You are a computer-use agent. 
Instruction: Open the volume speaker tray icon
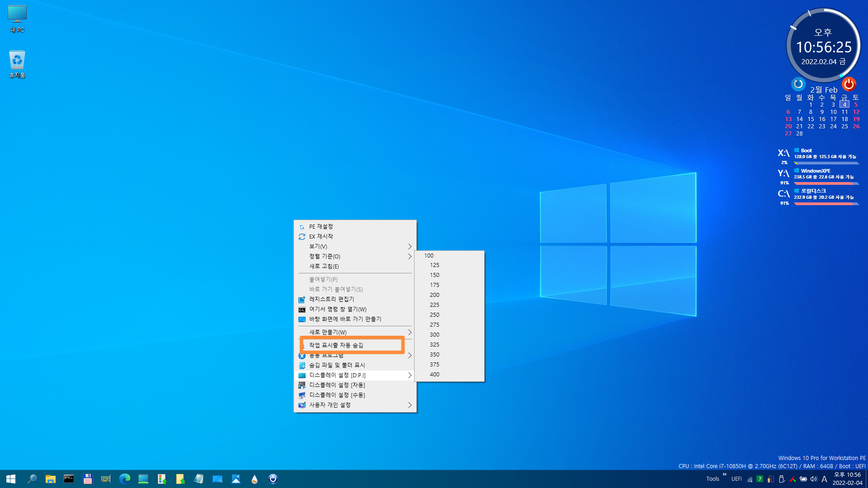[x=814, y=479]
